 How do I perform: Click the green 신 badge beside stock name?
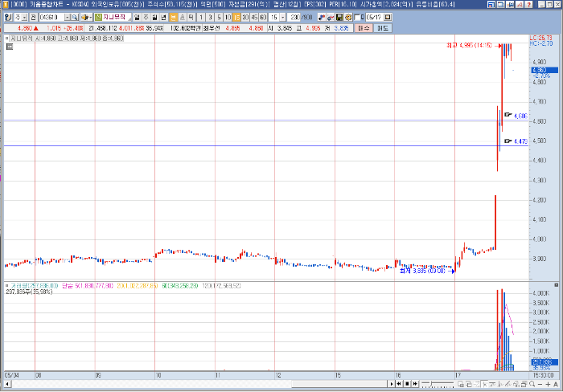tap(98, 17)
